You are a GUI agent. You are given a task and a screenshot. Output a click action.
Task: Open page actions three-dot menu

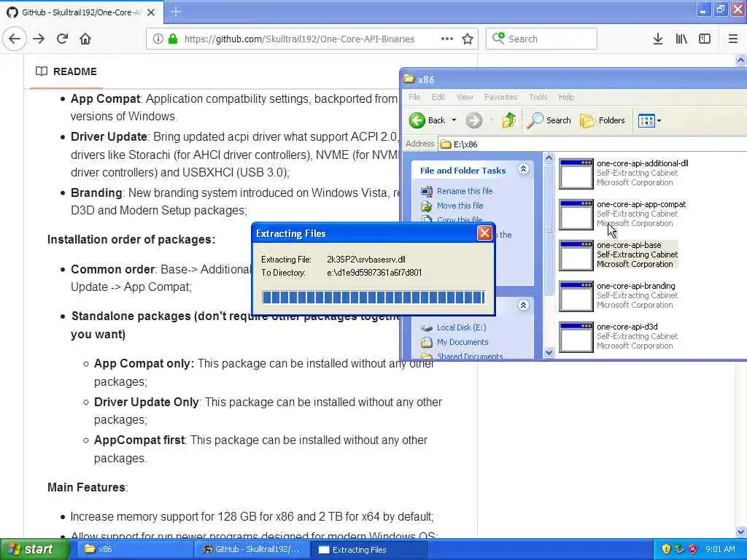tap(447, 39)
